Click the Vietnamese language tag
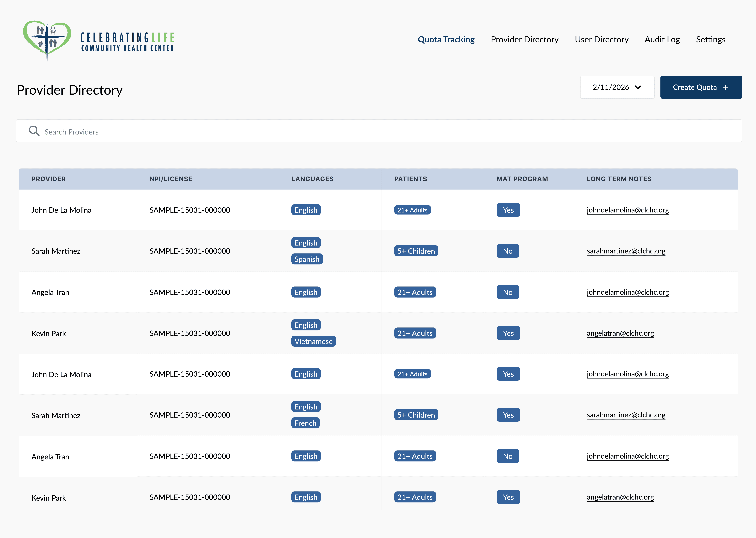This screenshot has width=756, height=538. [313, 341]
